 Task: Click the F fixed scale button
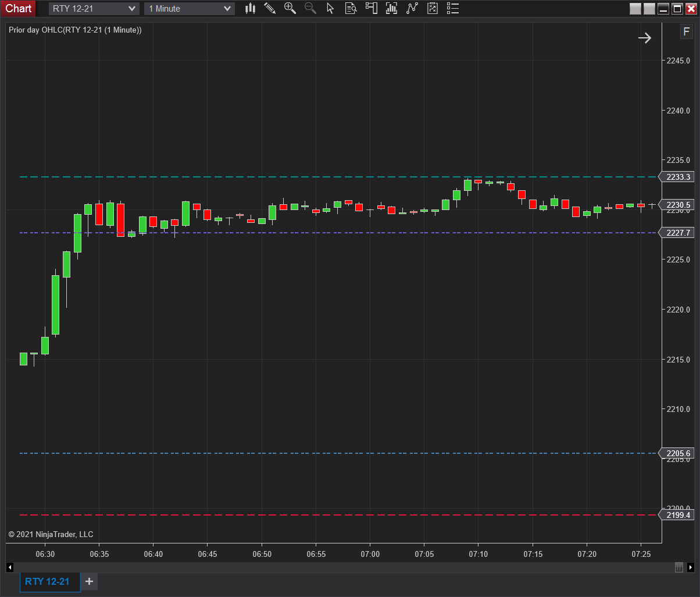pyautogui.click(x=687, y=32)
